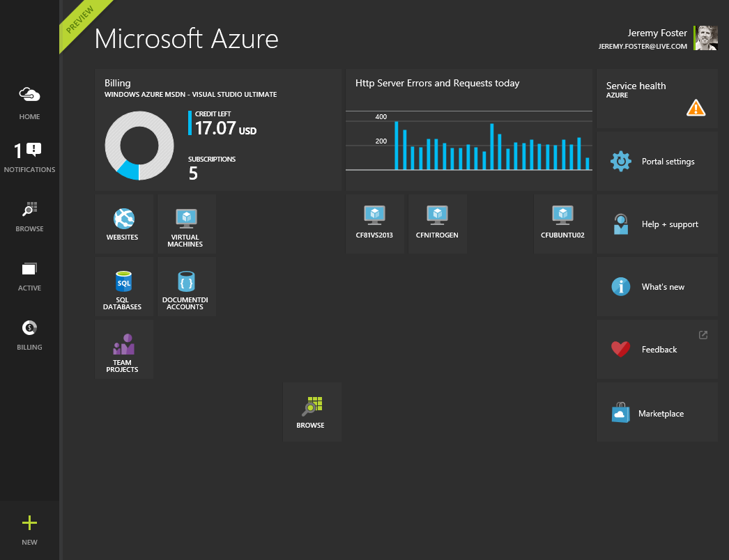Show Active items from the sidebar
Screen dimensions: 729x560
tap(29, 276)
